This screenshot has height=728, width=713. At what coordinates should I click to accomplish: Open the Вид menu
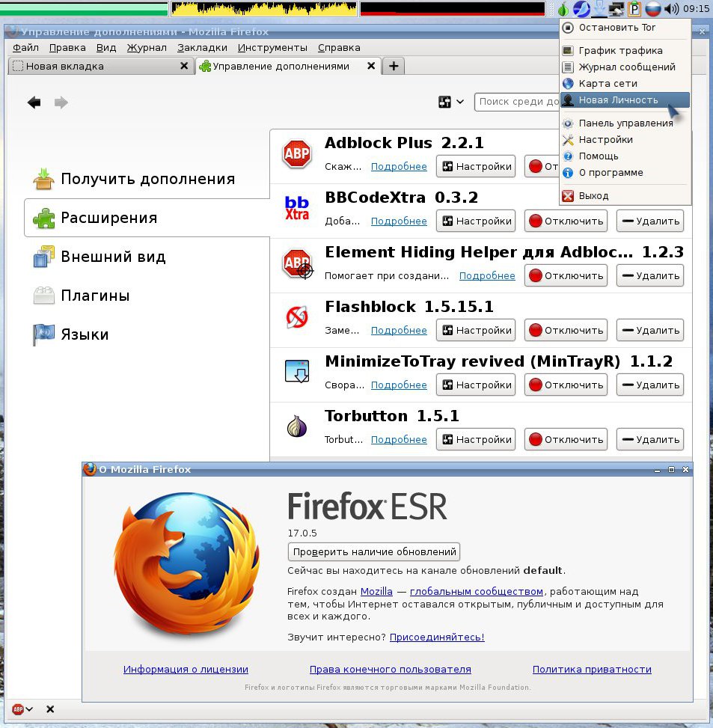106,47
